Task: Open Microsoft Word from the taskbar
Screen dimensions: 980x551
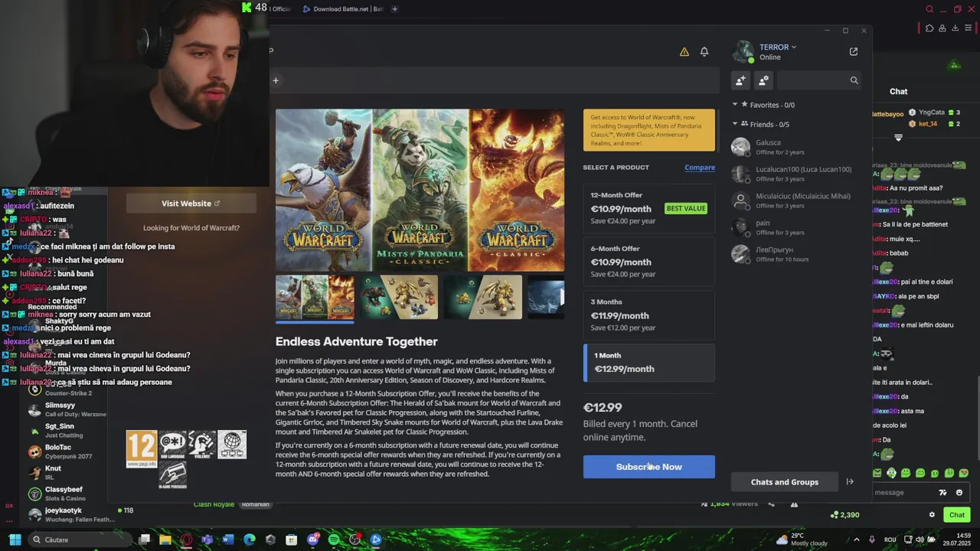Action: point(228,540)
